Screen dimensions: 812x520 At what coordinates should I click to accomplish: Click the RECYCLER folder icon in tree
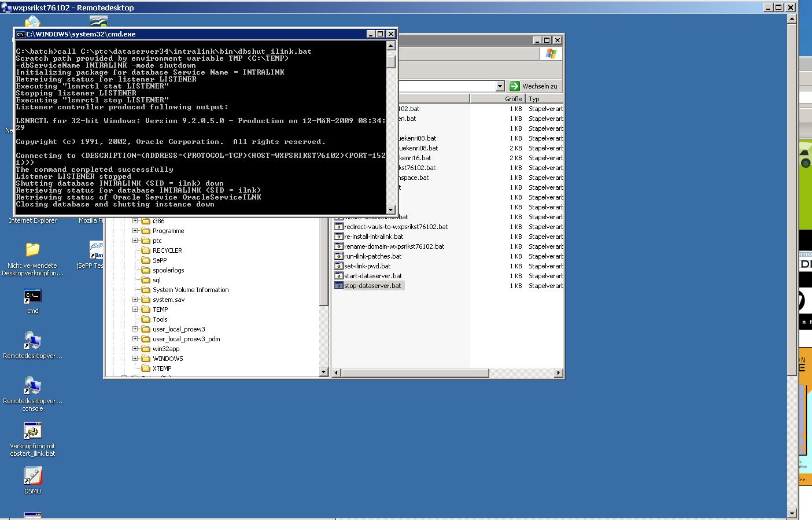[x=146, y=250]
